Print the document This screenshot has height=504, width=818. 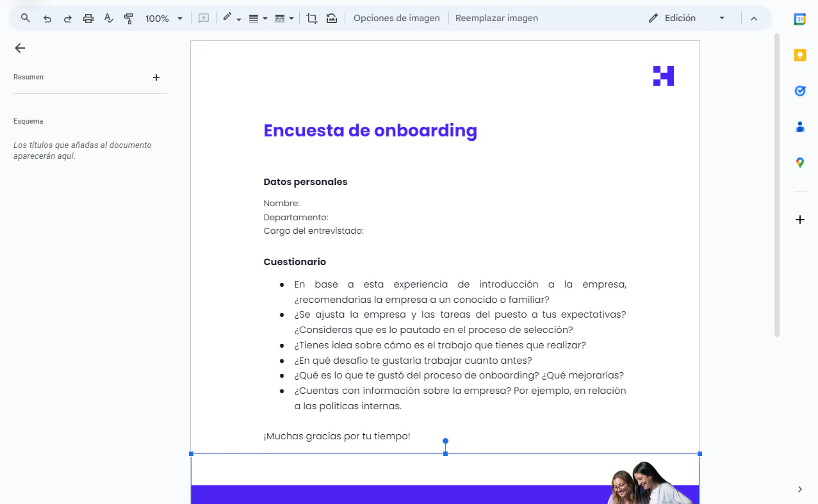88,18
